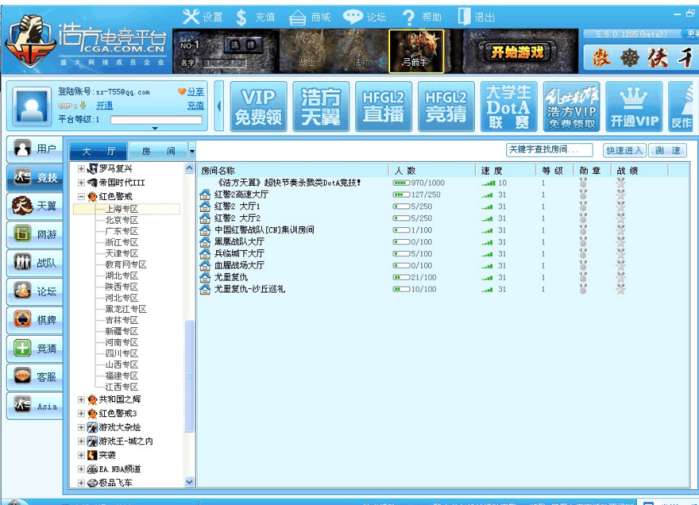Click the 分享 link
The height and width of the screenshot is (505, 699).
(x=195, y=91)
